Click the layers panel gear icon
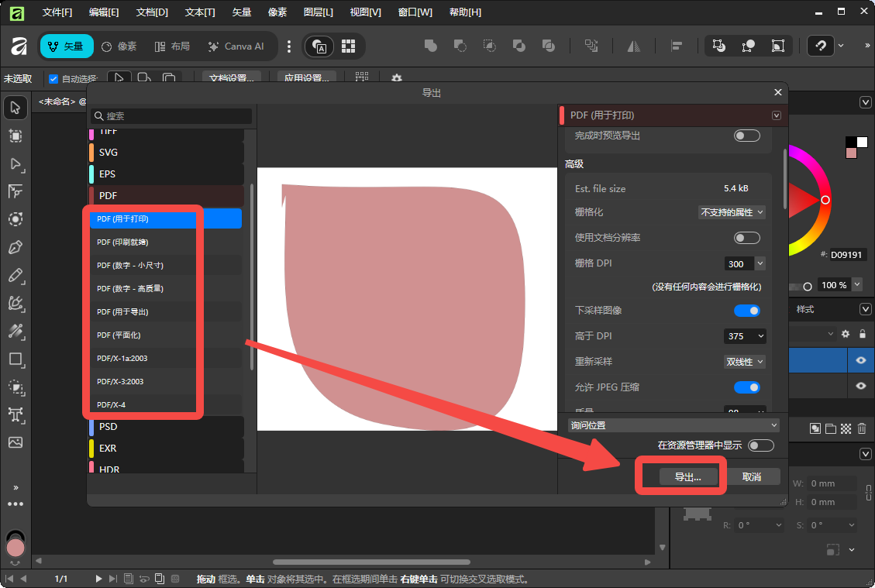This screenshot has width=875, height=588. pos(846,334)
